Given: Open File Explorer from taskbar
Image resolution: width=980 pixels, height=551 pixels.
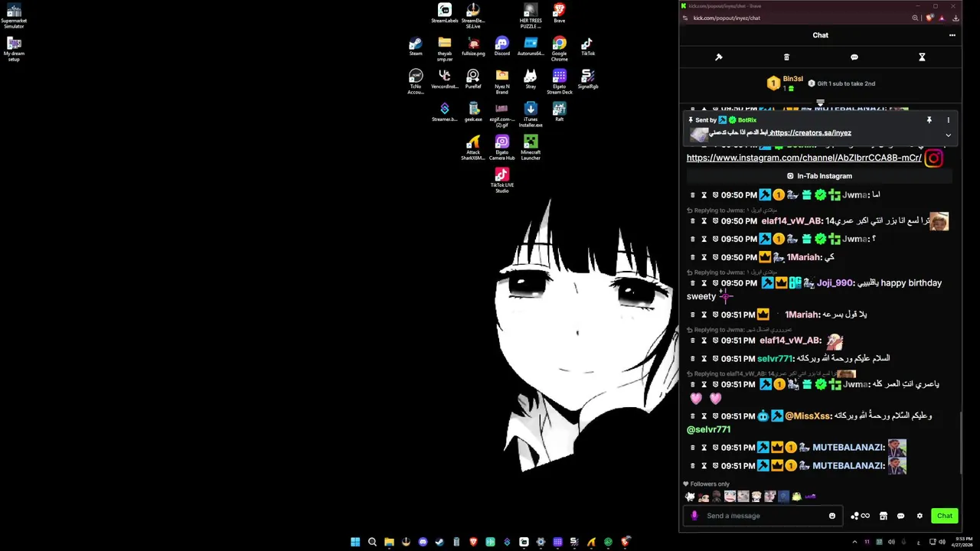Looking at the screenshot, I should 389,542.
